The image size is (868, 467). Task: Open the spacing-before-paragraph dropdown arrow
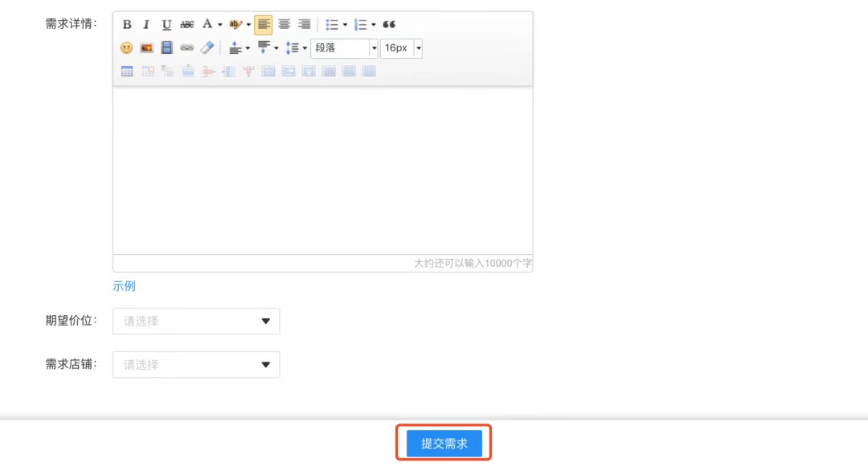(x=248, y=48)
